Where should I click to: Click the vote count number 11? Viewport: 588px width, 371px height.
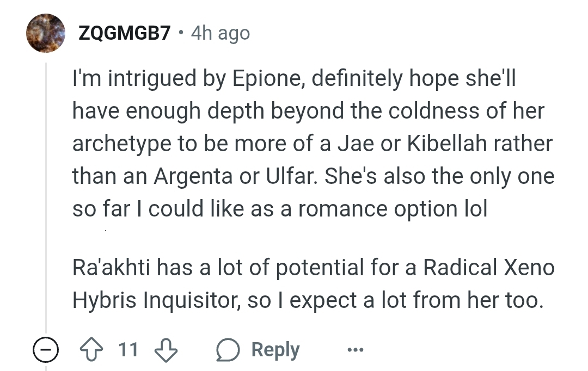(128, 350)
